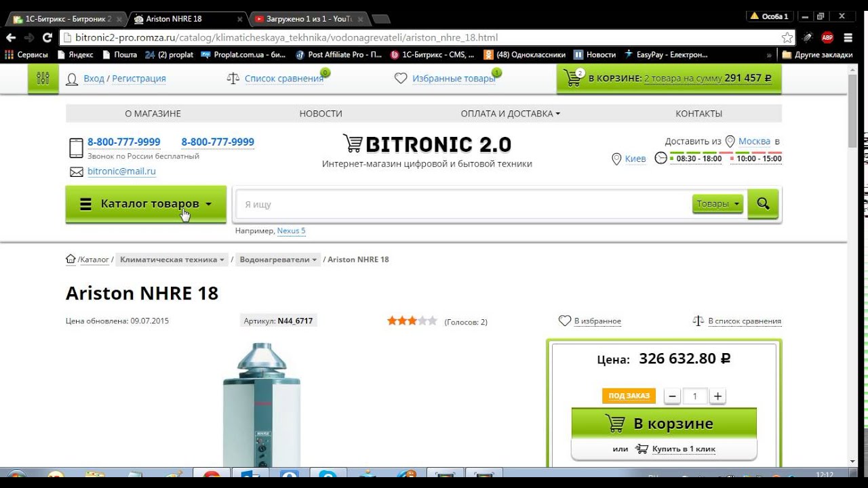Click the page vertical scrollbar thumb
868x488 pixels.
coord(853,110)
